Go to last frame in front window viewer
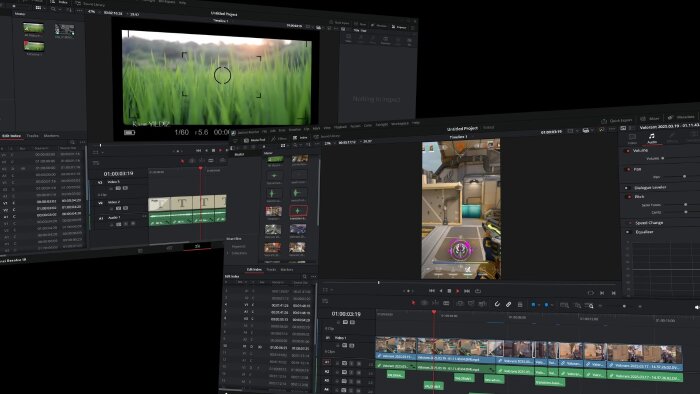 pyautogui.click(x=467, y=291)
